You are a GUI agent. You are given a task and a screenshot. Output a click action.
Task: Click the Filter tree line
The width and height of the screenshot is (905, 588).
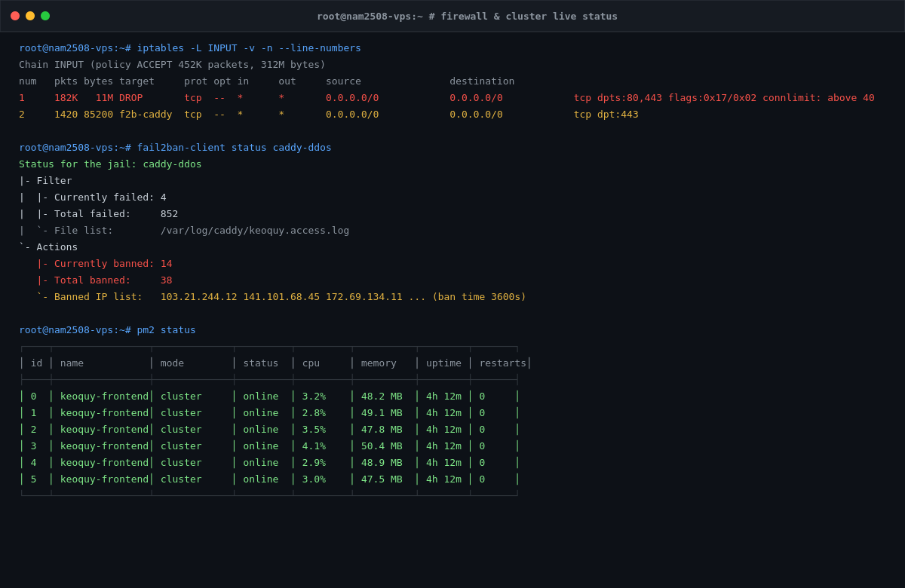tap(45, 181)
